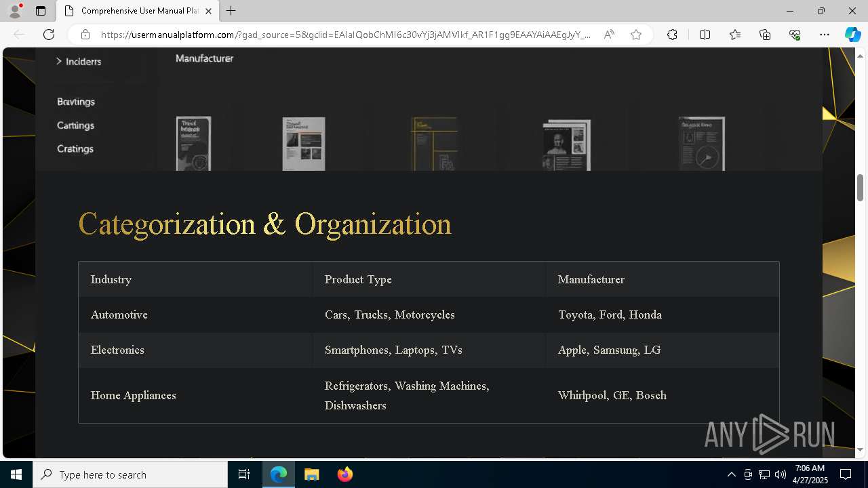Click Categorization & Organization heading
Viewport: 868px width, 488px height.
tap(265, 224)
